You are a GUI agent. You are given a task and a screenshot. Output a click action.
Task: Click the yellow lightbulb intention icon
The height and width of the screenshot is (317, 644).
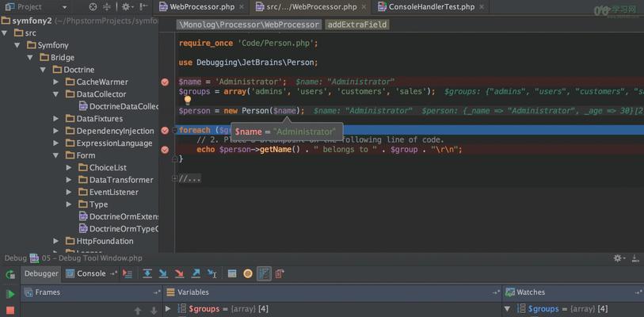188,100
